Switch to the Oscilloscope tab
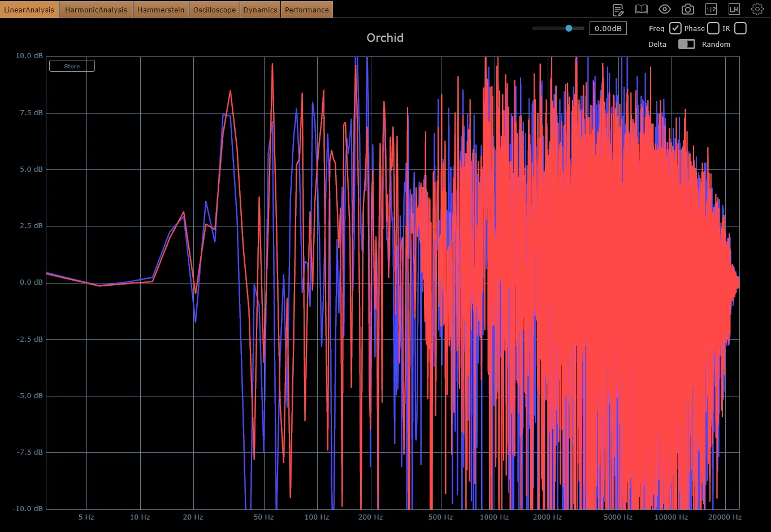This screenshot has width=771, height=532. [215, 10]
